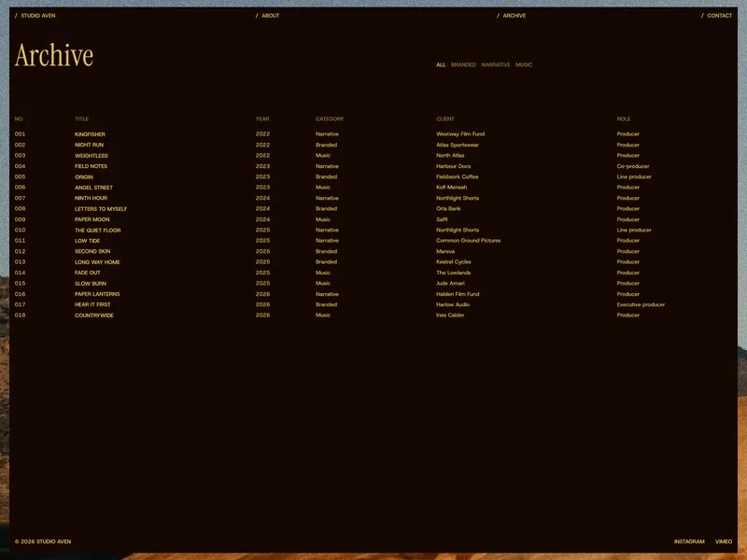
Task: Click the Category column header
Action: point(330,119)
